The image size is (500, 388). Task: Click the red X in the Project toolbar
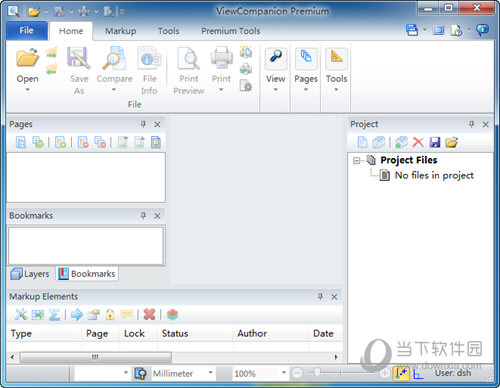[418, 142]
